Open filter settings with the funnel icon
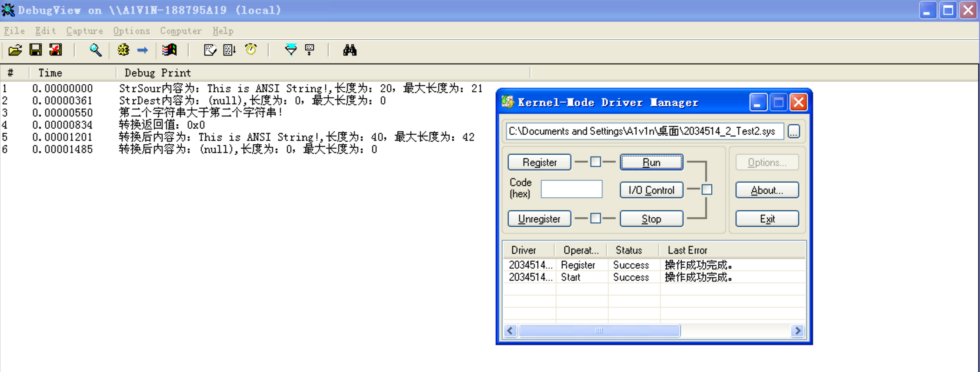This screenshot has height=372, width=980. click(291, 50)
